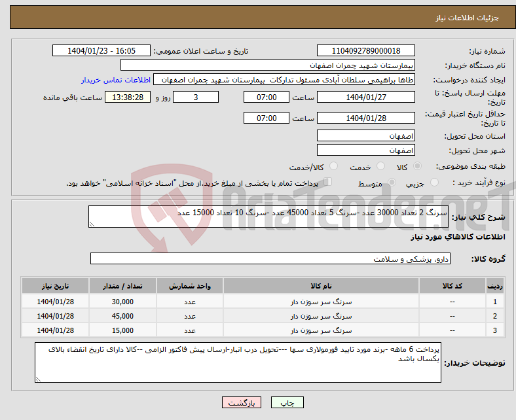Click the گروه کالا field دارو، پزشکی و سلامت

click(x=270, y=258)
